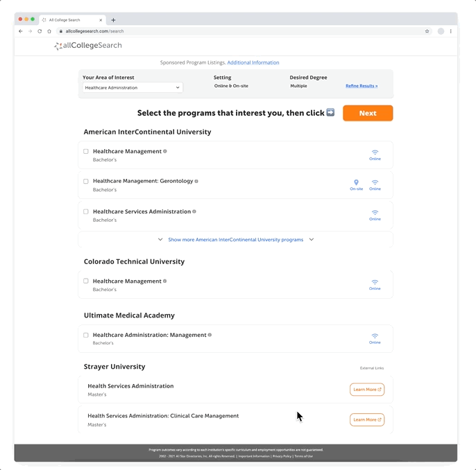Click info icon beside Healthcare Management: Gerontology

tap(196, 181)
